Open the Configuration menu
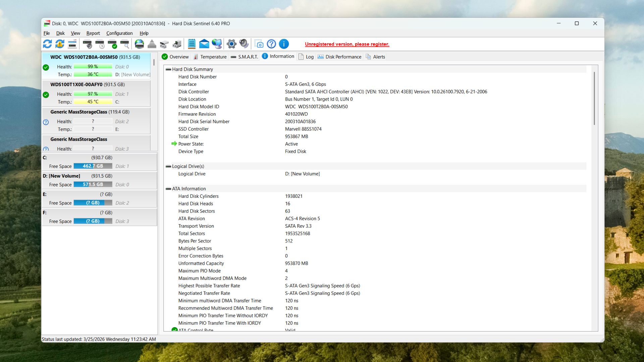 pos(119,33)
